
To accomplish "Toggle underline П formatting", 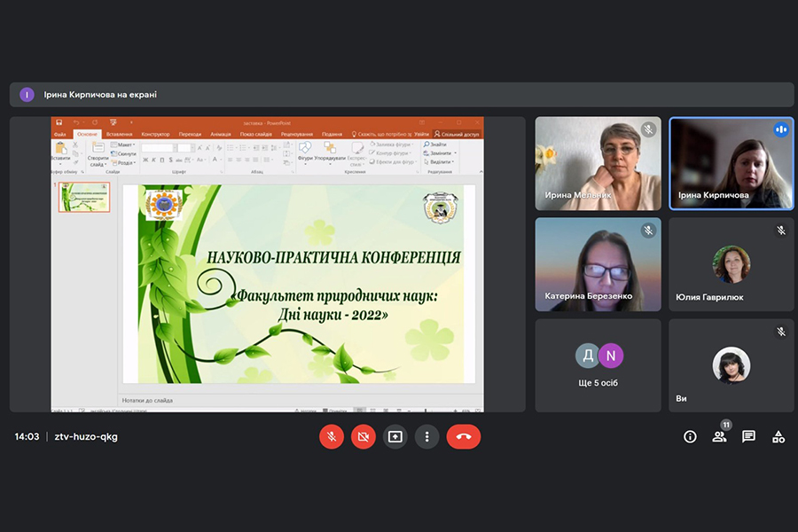I will point(162,160).
